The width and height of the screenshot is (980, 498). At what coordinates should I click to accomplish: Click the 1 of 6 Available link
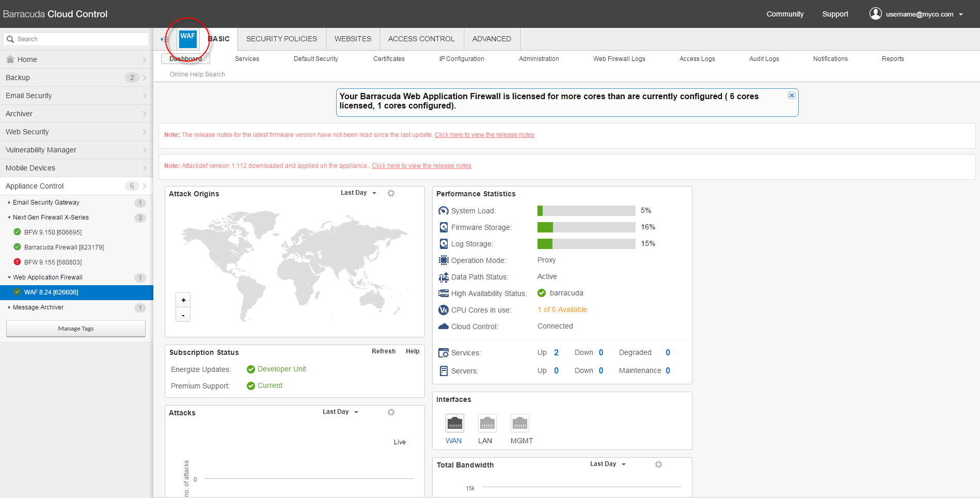pos(562,310)
